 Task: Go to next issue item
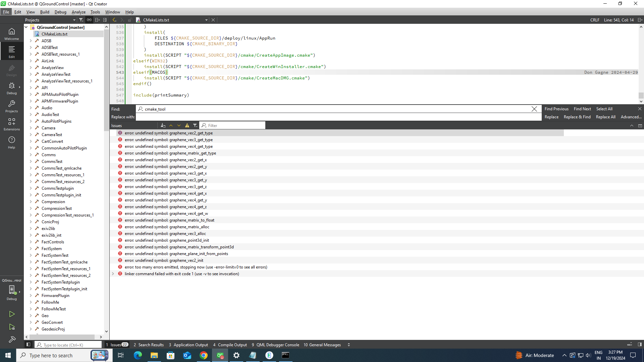tap(179, 125)
